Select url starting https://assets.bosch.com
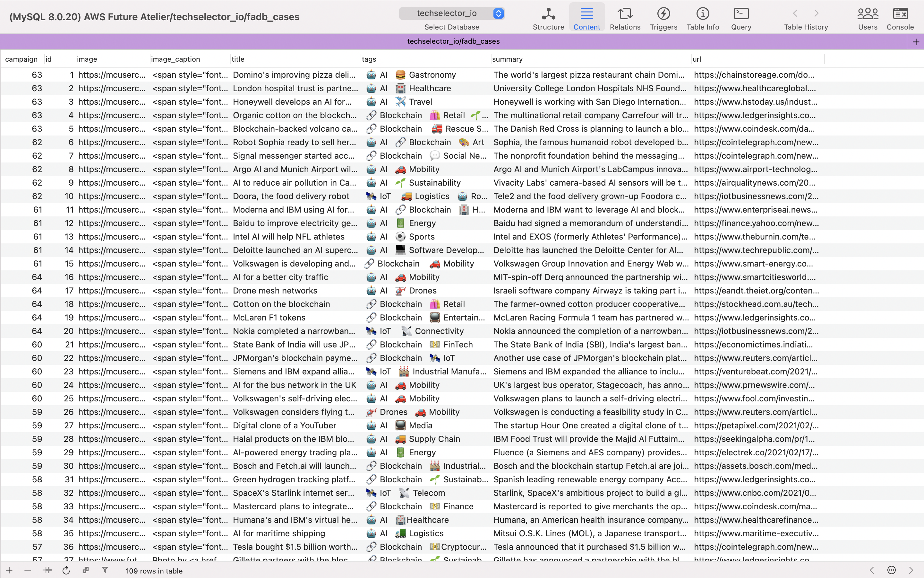 tap(758, 466)
